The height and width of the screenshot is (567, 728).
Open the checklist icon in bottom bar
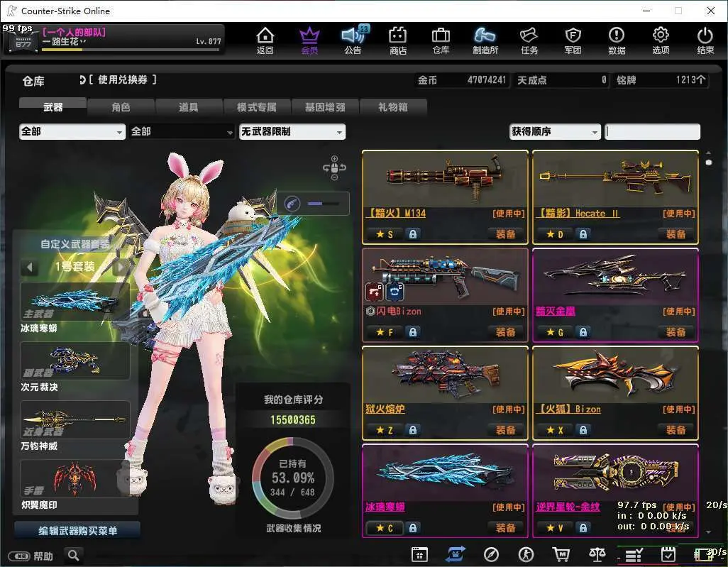pyautogui.click(x=633, y=554)
